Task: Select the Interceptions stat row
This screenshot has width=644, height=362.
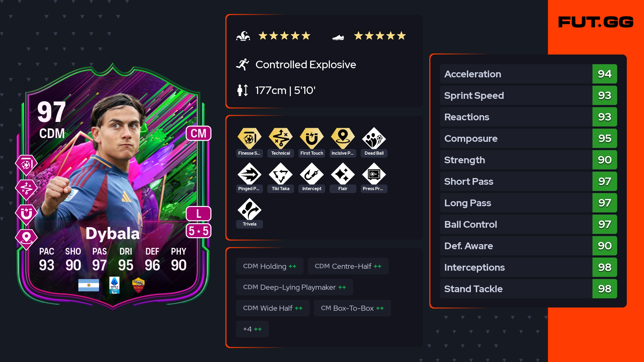Action: point(528,267)
